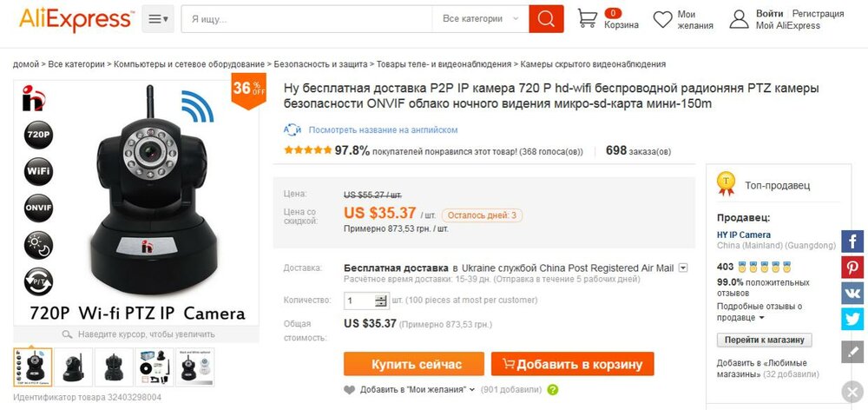The width and height of the screenshot is (868, 410).
Task: Click the quantity (Количество) input field
Action: tap(359, 301)
